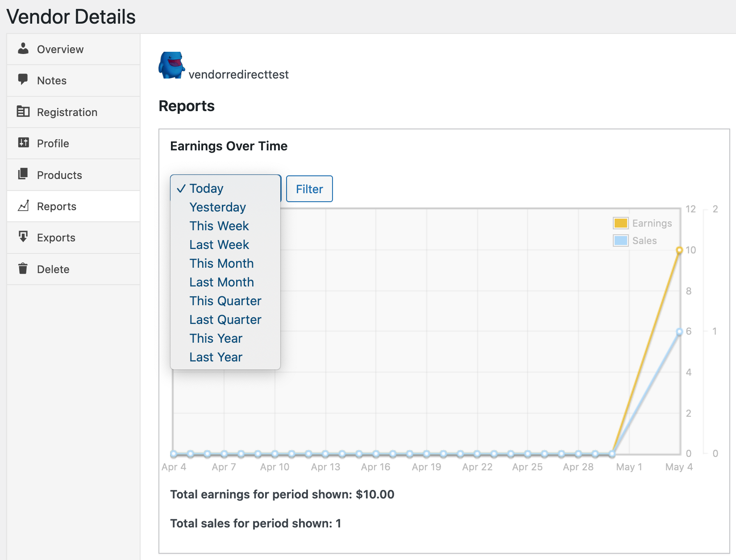The height and width of the screenshot is (560, 736).
Task: Click the Overview person icon
Action: coord(23,49)
